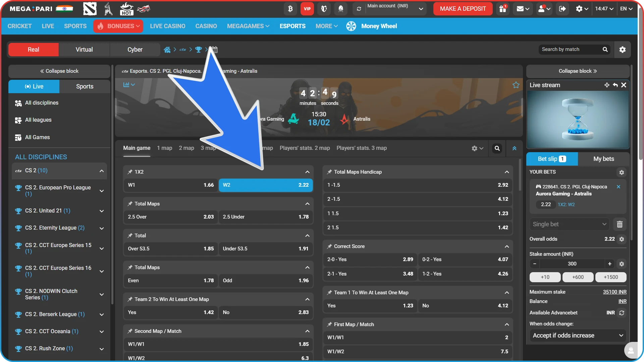Viewport: 644px width, 362px height.
Task: Switch between Live and Sports using Sports toggle
Action: pyautogui.click(x=85, y=86)
